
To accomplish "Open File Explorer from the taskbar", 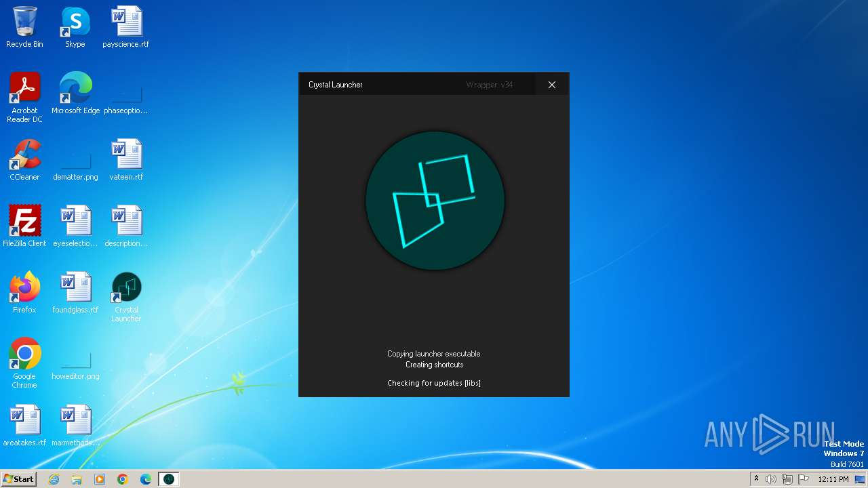I will point(77,479).
